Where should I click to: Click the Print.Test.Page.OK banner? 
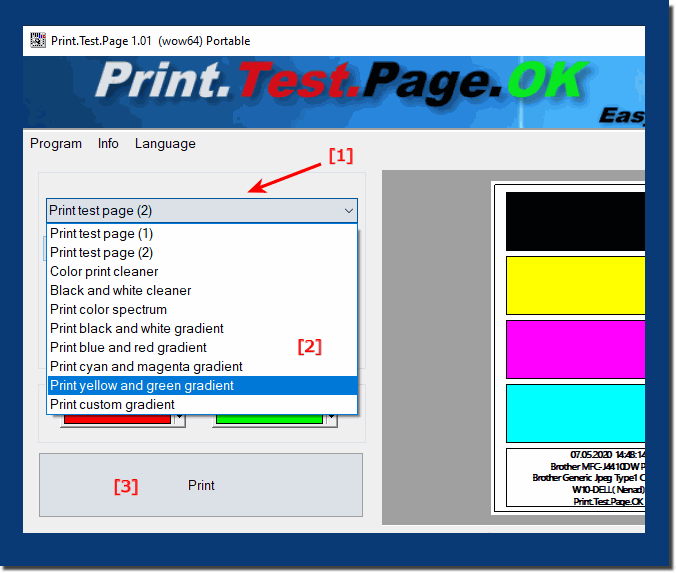[334, 92]
